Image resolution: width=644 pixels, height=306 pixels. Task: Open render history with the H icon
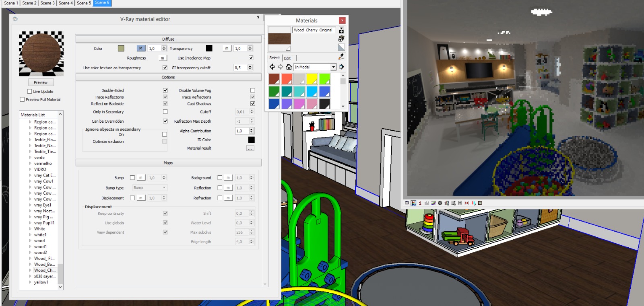tap(460, 203)
